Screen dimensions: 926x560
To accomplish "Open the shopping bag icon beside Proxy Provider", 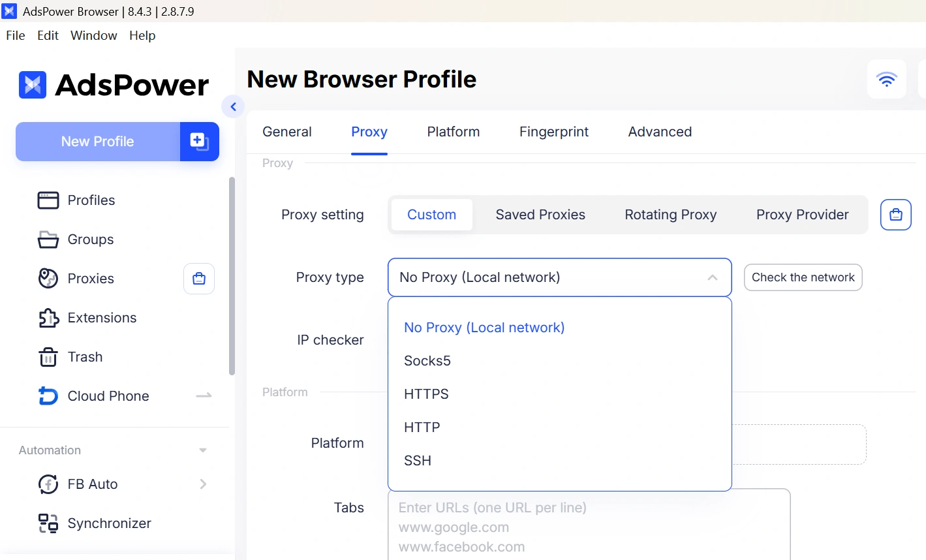I will [896, 215].
